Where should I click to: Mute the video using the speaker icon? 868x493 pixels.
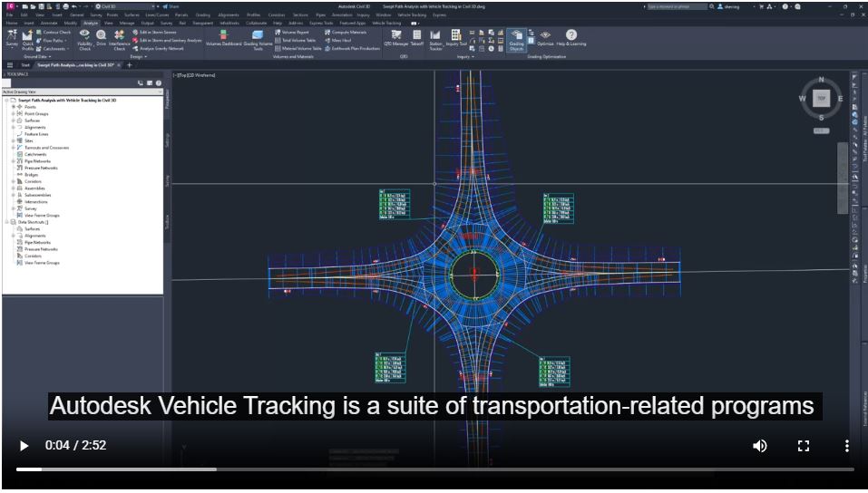[760, 445]
